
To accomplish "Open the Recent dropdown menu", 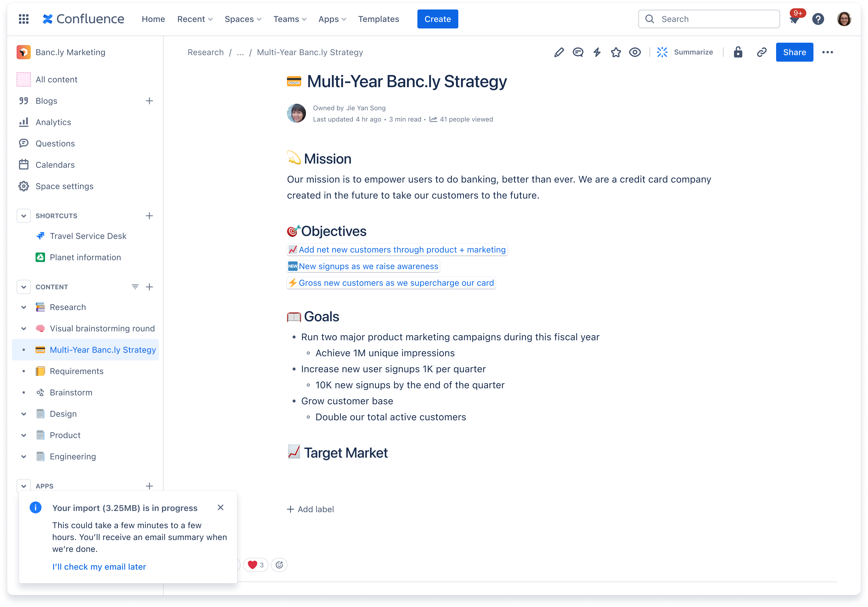I will [195, 19].
